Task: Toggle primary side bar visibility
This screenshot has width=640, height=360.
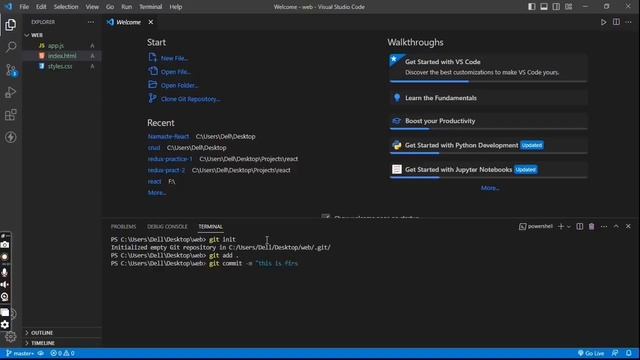Action: click(x=532, y=7)
